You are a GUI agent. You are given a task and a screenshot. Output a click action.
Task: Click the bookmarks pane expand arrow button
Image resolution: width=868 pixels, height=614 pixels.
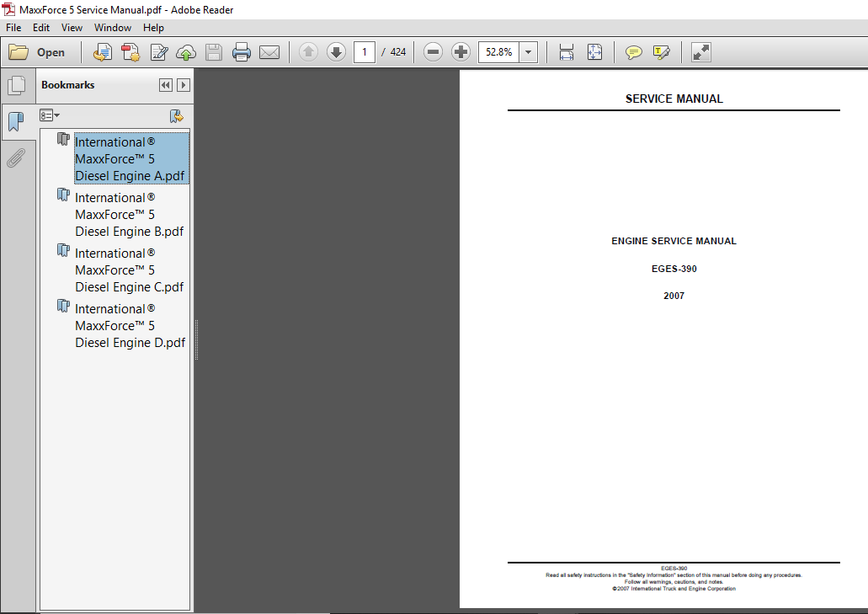pyautogui.click(x=184, y=85)
